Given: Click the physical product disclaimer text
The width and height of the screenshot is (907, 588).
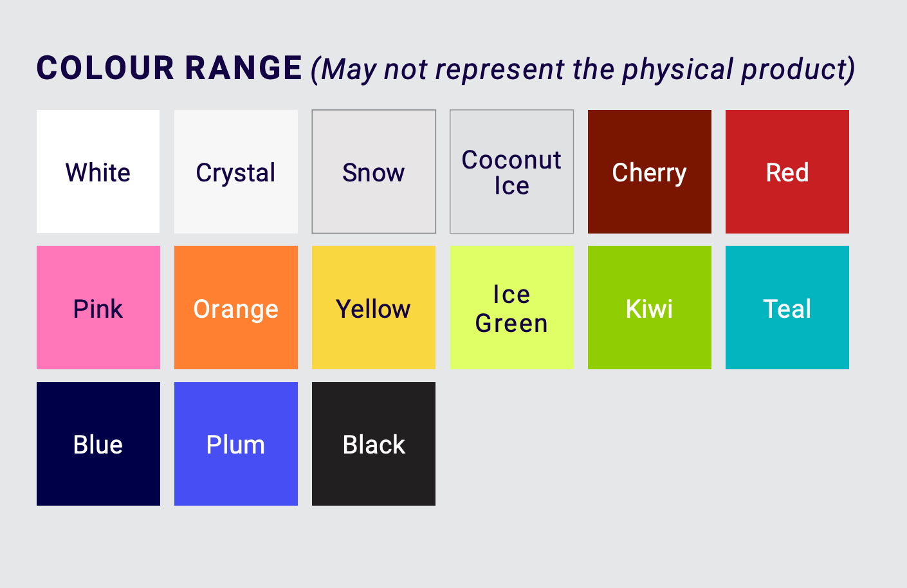Looking at the screenshot, I should tap(583, 69).
